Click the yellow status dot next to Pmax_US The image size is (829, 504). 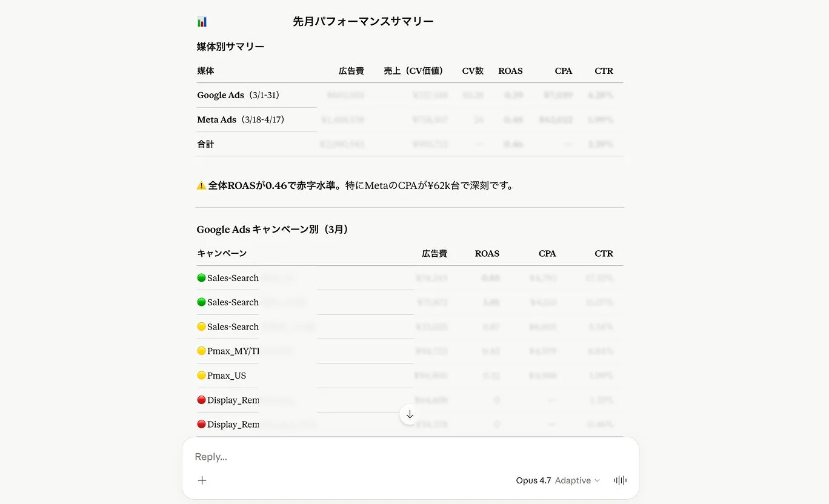[201, 375]
